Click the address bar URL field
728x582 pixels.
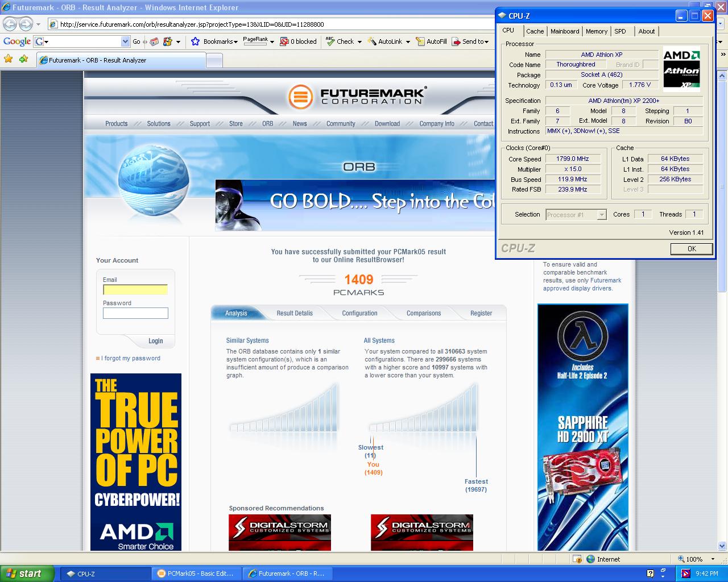pos(273,24)
